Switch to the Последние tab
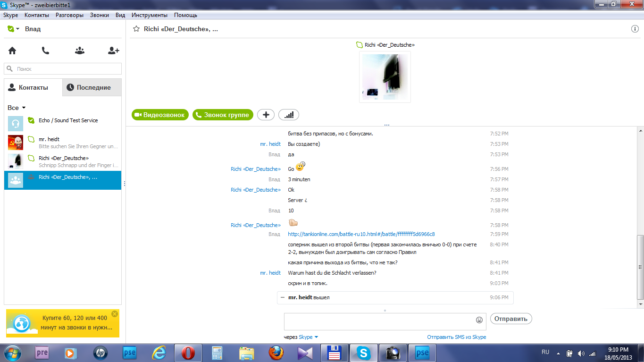 pyautogui.click(x=92, y=87)
